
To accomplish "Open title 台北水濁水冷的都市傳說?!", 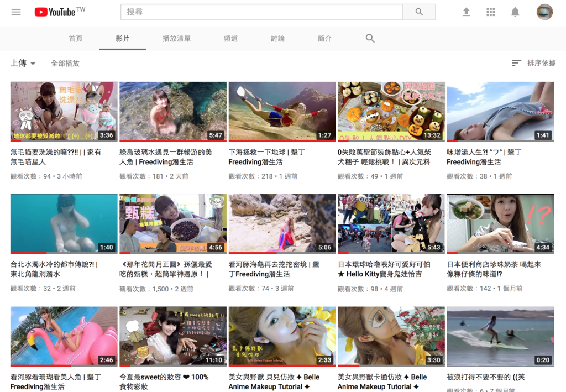I will point(54,269).
